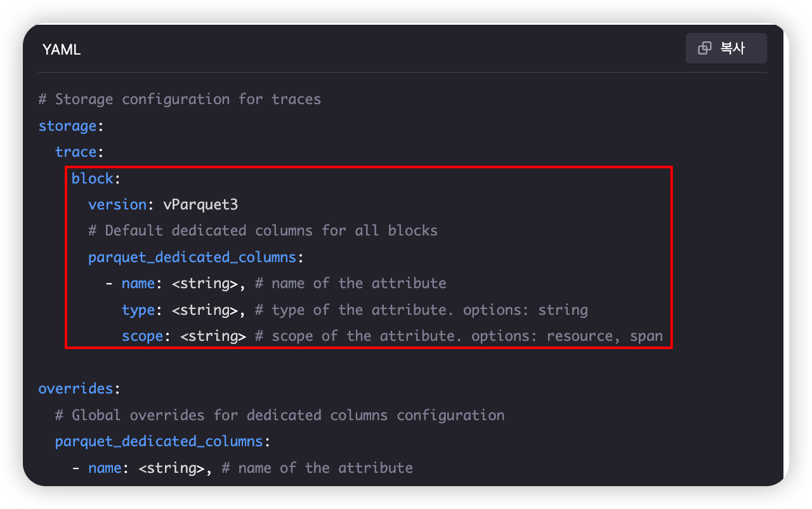Viewport: 812px width, 509px height.
Task: Click the version key
Action: pyautogui.click(x=117, y=204)
